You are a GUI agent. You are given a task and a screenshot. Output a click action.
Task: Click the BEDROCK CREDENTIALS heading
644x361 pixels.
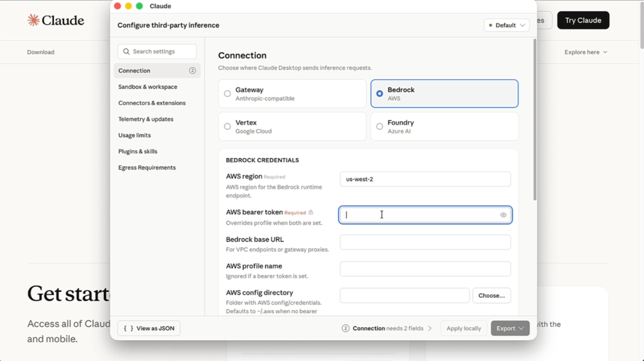coord(262,160)
